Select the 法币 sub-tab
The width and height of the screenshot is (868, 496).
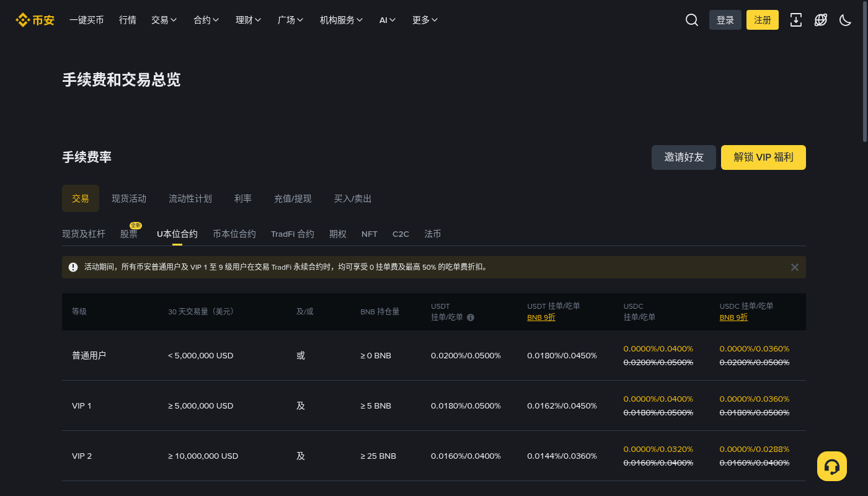coord(433,234)
